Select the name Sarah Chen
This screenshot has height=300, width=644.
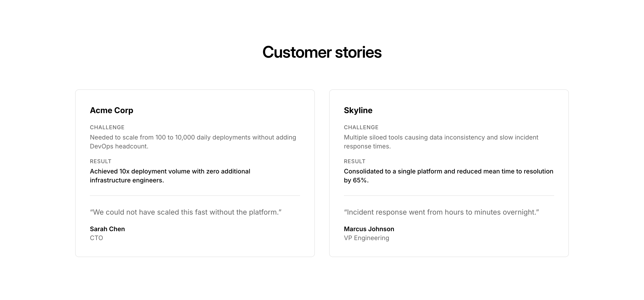coord(107,229)
